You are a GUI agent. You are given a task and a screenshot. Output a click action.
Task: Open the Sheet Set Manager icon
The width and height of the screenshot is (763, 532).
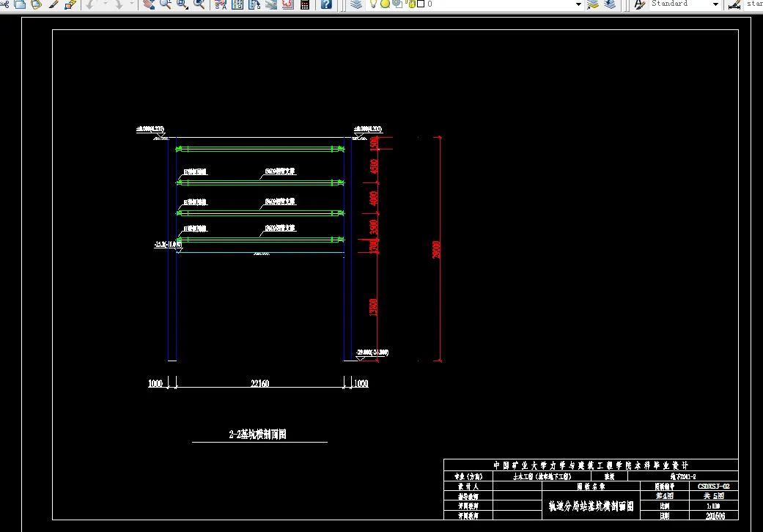click(271, 4)
